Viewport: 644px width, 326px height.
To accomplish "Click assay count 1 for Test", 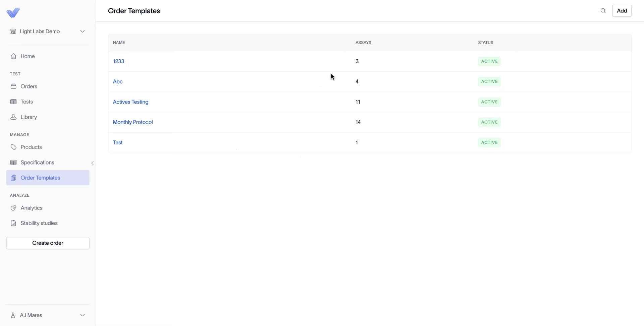I will [x=357, y=142].
